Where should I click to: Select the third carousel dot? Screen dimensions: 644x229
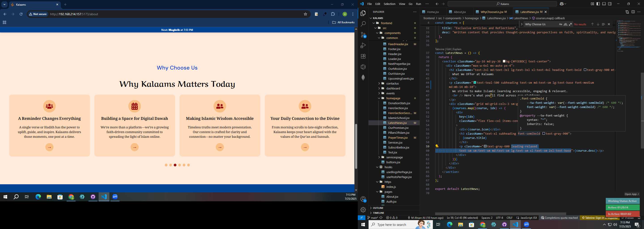(175, 165)
